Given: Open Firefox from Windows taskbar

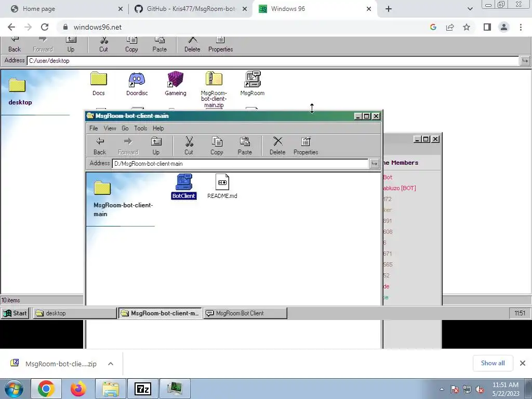Looking at the screenshot, I should 78,389.
